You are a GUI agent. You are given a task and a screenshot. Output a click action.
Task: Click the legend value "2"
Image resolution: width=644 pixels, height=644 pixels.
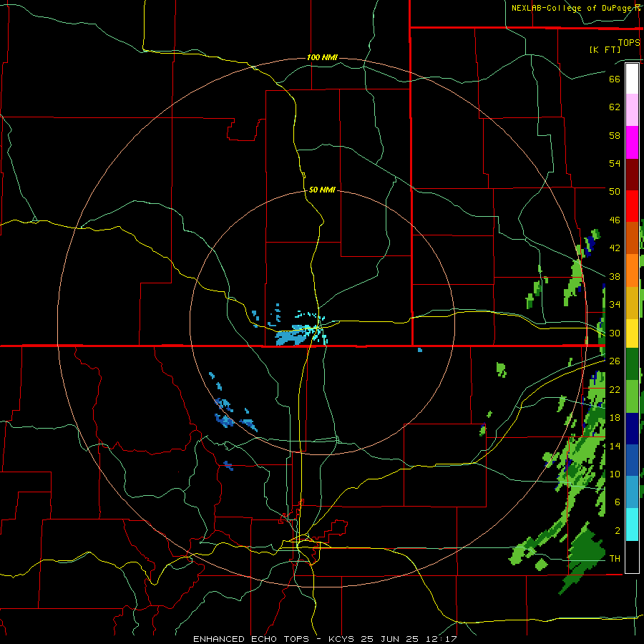618,531
